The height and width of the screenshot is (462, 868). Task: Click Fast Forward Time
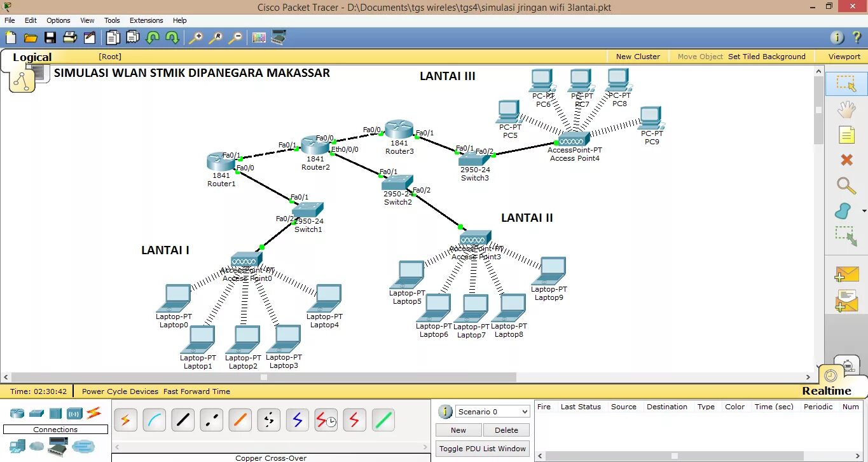196,391
